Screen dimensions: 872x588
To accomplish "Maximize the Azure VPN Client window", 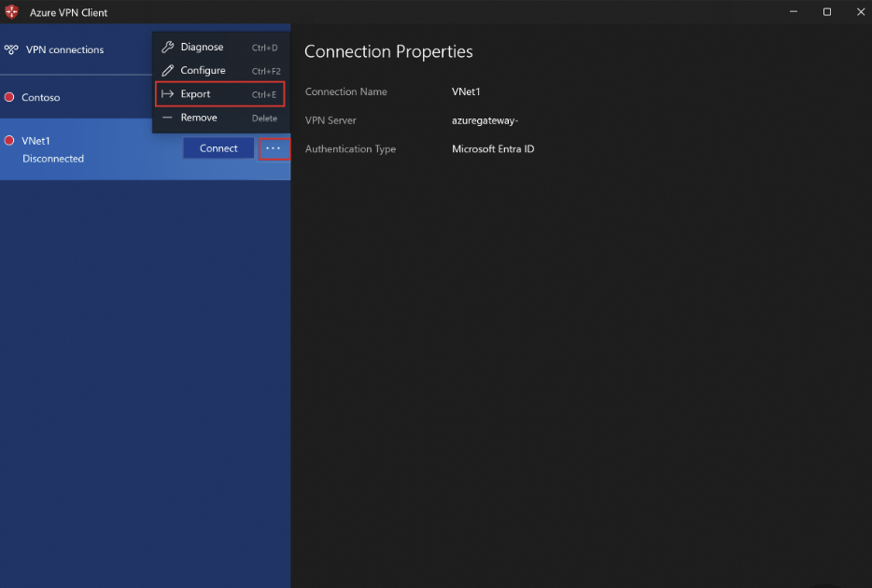I will click(827, 12).
